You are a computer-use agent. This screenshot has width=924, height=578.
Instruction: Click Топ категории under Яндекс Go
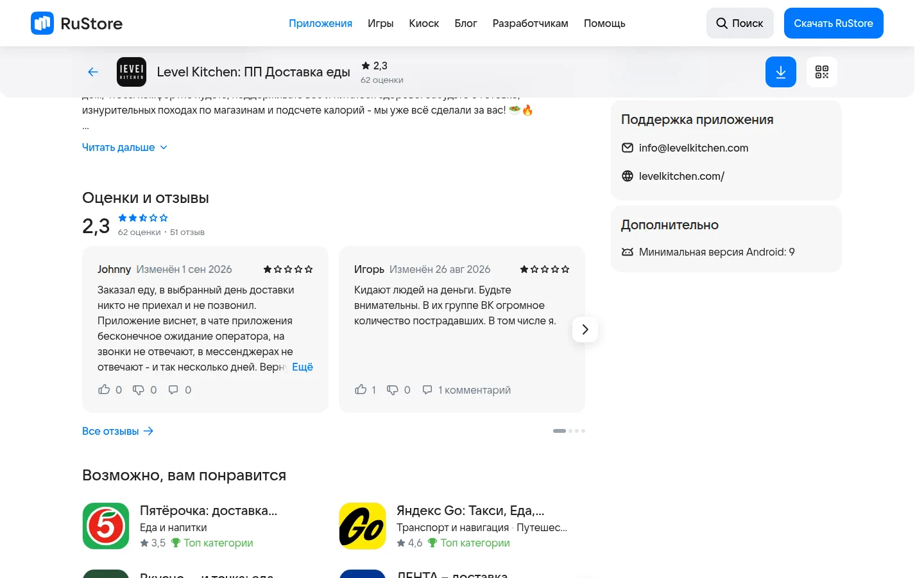click(x=469, y=543)
